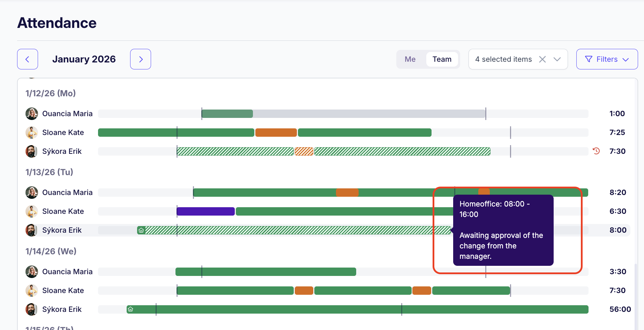
Task: Select orange break segment on Sloane Kate's 1/12 bar
Action: click(276, 133)
